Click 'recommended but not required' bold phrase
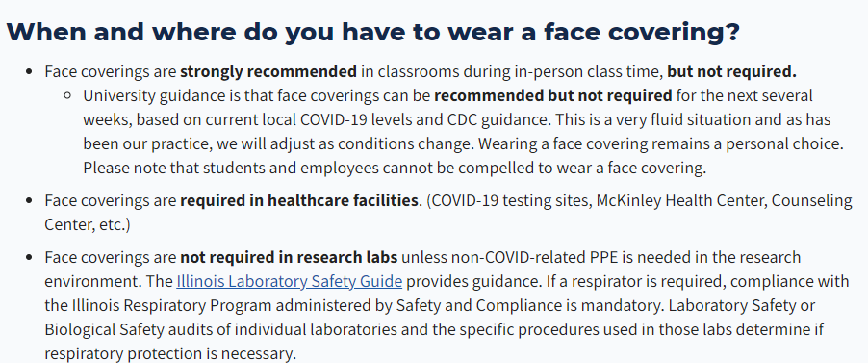The image size is (868, 363). click(553, 96)
